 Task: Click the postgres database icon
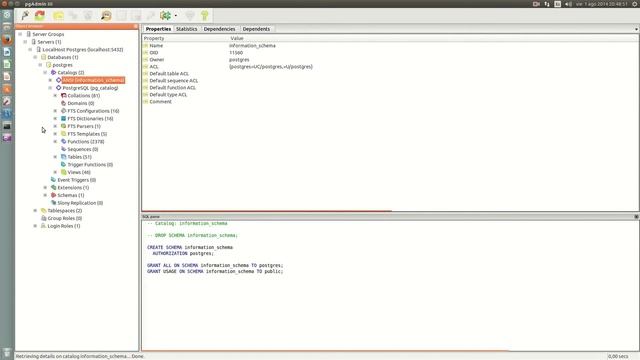49,65
